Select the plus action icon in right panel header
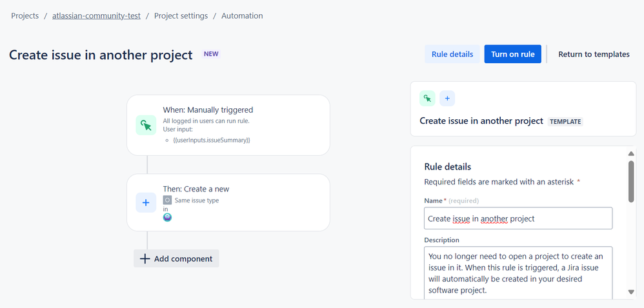Screen dimensions: 644x308 coord(447,99)
